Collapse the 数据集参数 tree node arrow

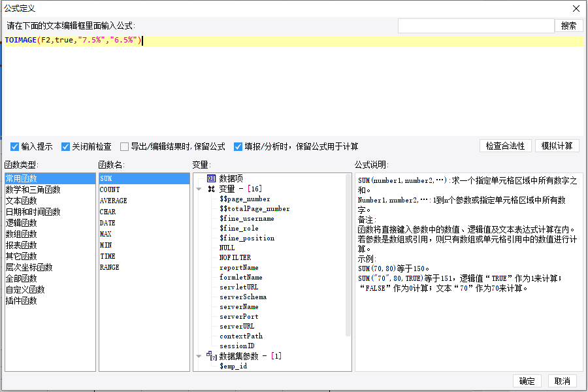199,356
